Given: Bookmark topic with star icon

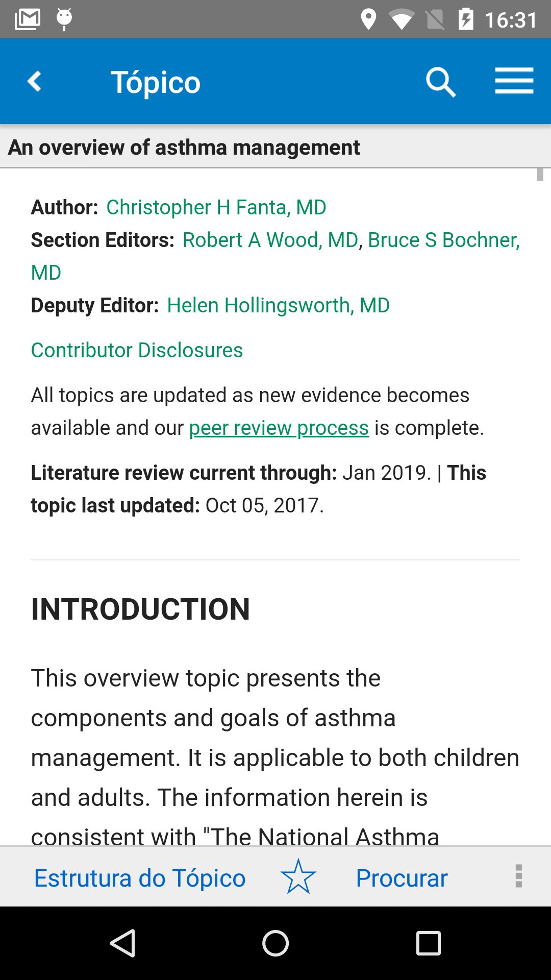Looking at the screenshot, I should coord(298,877).
